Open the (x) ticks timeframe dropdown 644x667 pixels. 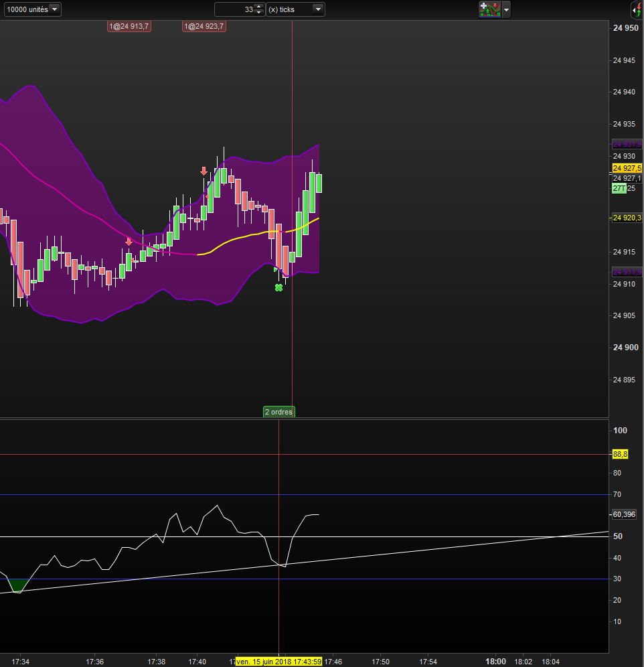tap(295, 9)
